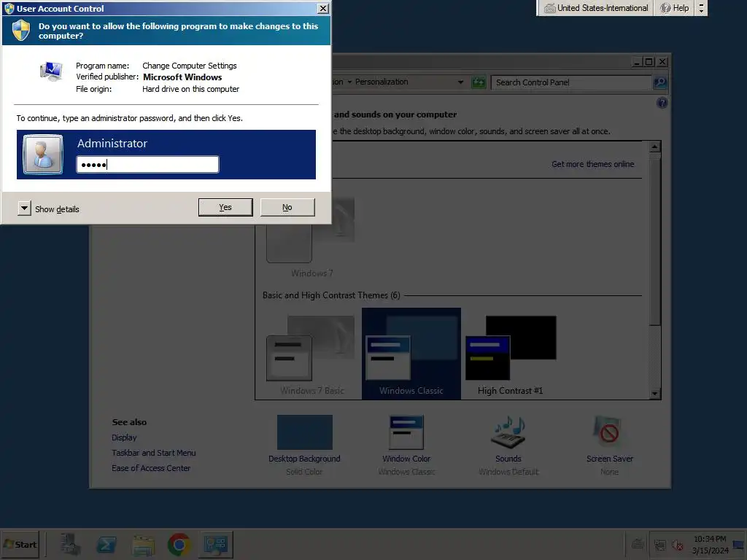Image resolution: width=747 pixels, height=560 pixels.
Task: Click the UAC shield icon
Action: pyautogui.click(x=21, y=31)
